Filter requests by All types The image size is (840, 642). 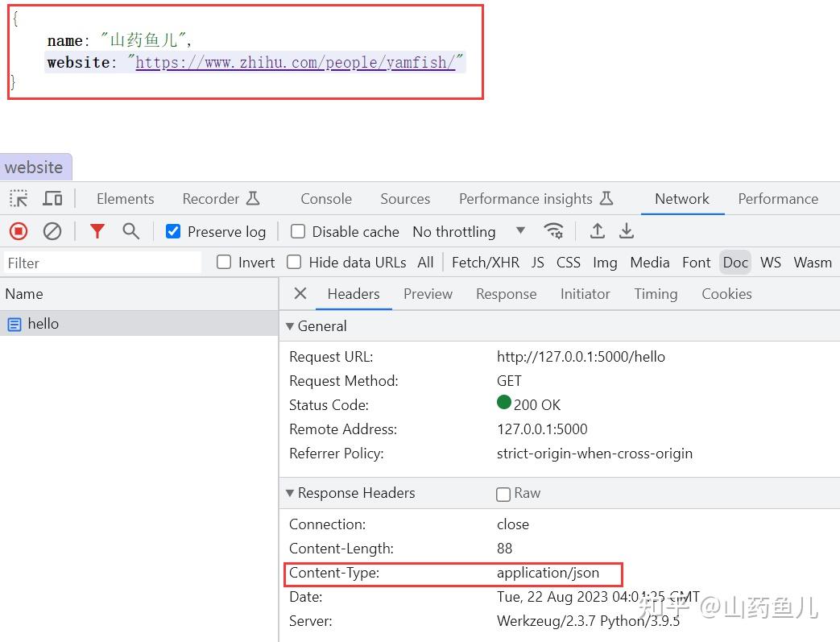tap(426, 263)
